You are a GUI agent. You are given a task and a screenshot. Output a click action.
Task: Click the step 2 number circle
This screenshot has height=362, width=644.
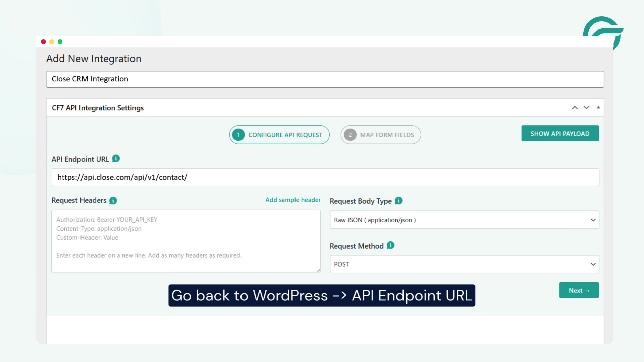click(350, 135)
